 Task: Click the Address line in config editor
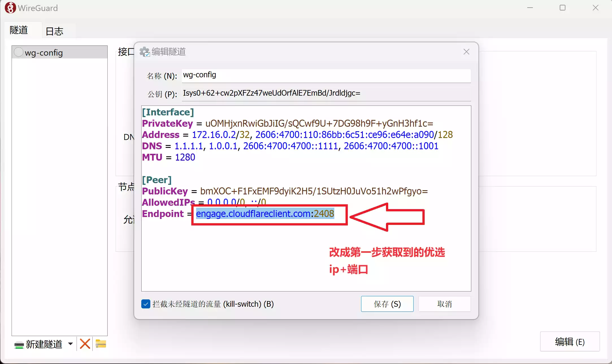297,135
